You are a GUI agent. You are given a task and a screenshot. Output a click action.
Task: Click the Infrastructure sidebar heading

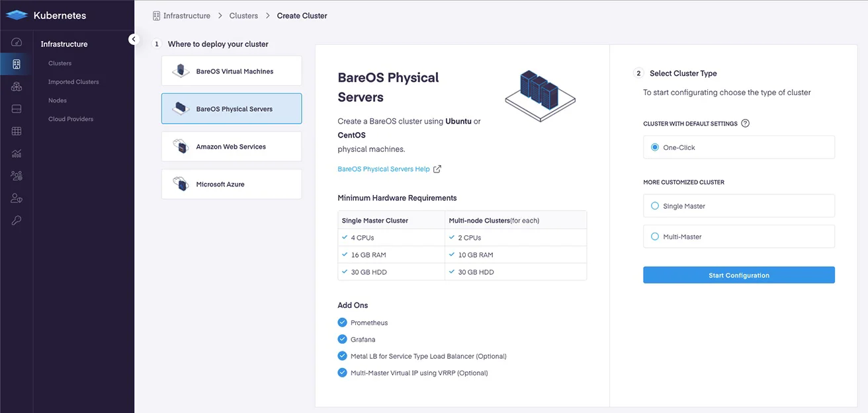tap(64, 44)
